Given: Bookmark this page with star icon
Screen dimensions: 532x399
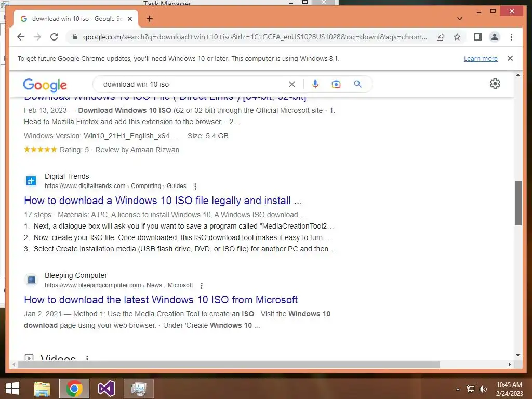Looking at the screenshot, I should click(457, 37).
